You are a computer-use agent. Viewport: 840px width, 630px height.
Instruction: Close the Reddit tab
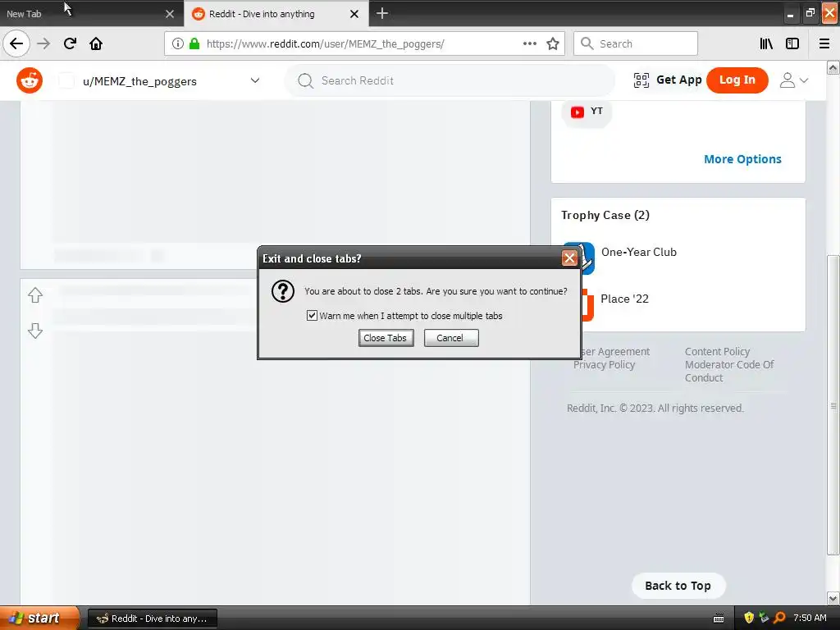point(354,14)
